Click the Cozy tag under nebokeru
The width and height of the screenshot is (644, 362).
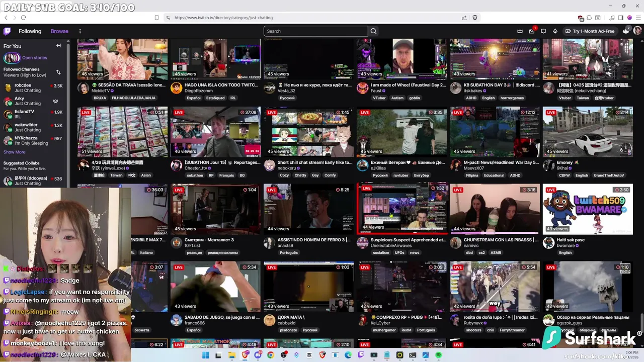pos(284,175)
